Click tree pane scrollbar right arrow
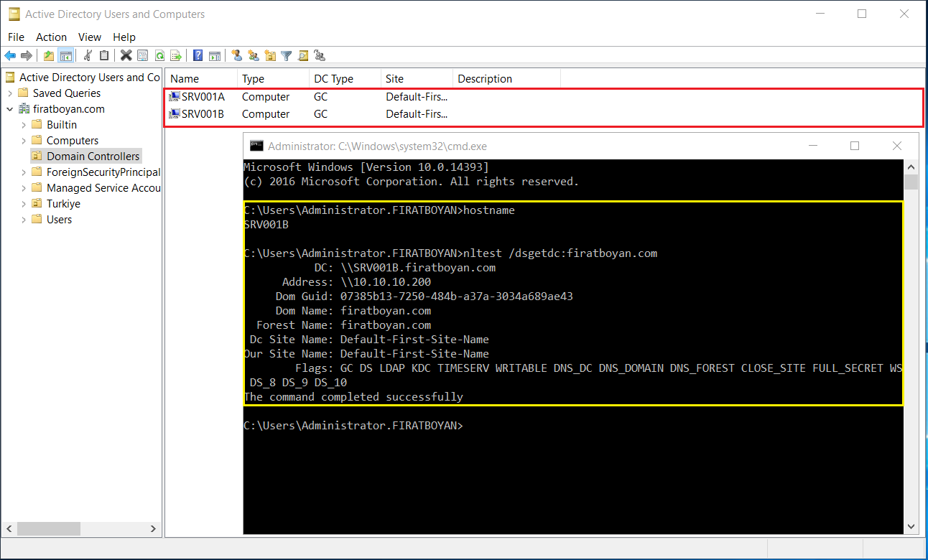The height and width of the screenshot is (560, 928). pos(154,528)
